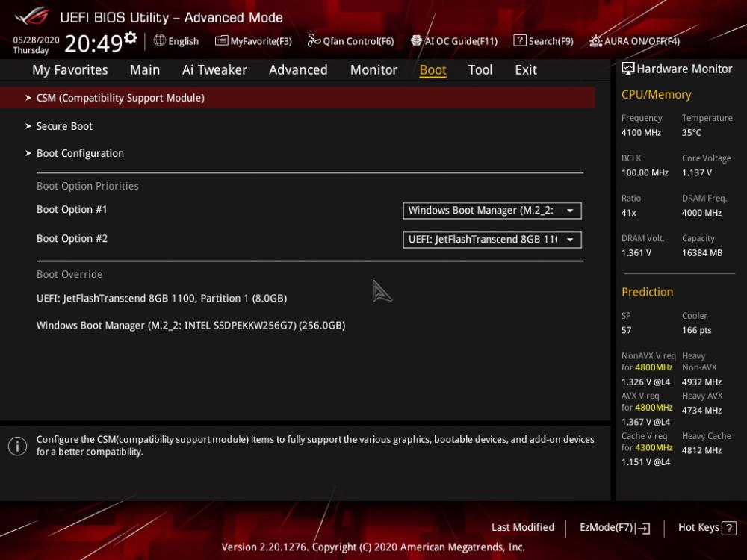Click Capacity value 16384 MB
747x560 pixels.
(x=702, y=253)
